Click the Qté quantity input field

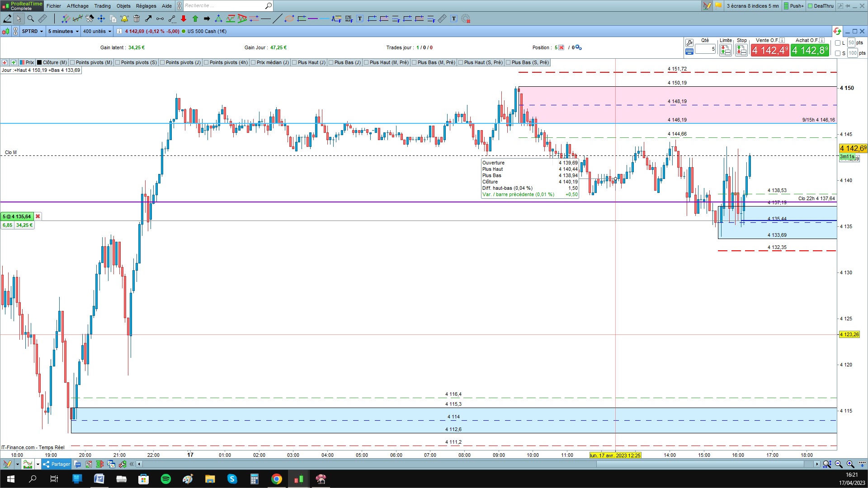(x=705, y=49)
